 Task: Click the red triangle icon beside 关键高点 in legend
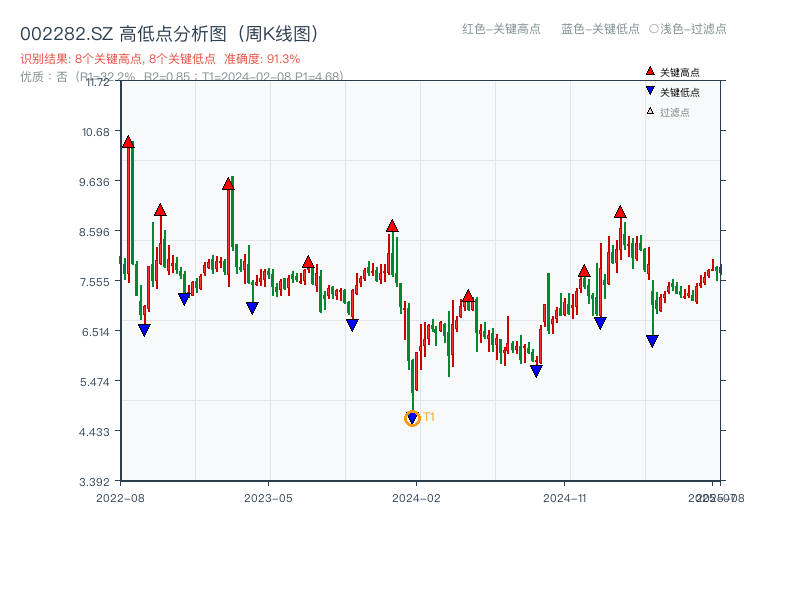coord(650,71)
